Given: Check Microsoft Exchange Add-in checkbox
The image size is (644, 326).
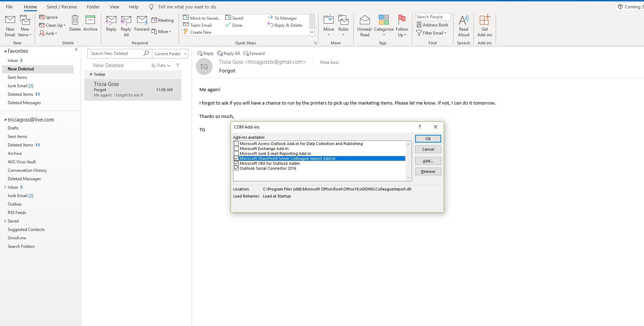Looking at the screenshot, I should pos(236,149).
